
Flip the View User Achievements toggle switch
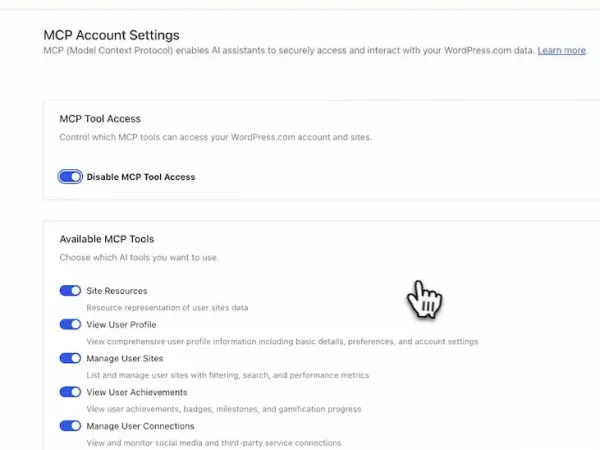tap(70, 392)
